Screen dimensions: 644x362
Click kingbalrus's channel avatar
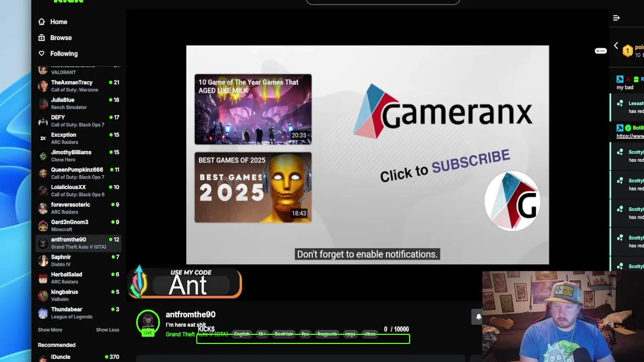pos(43,295)
